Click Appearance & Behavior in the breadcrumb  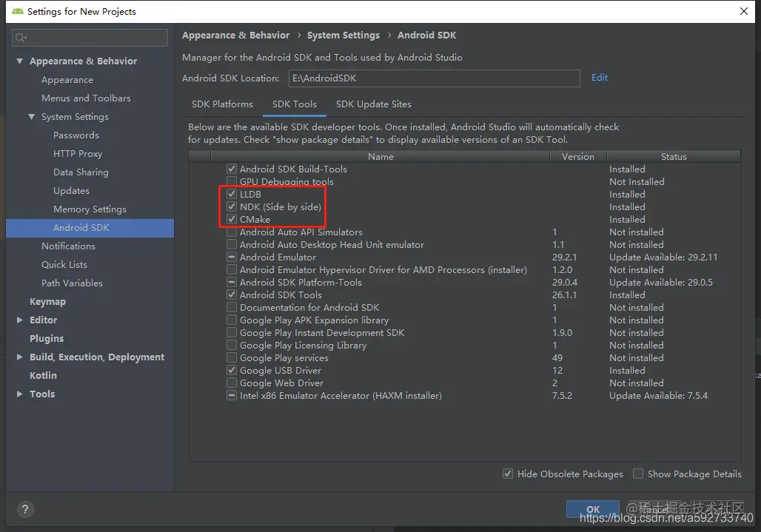235,36
